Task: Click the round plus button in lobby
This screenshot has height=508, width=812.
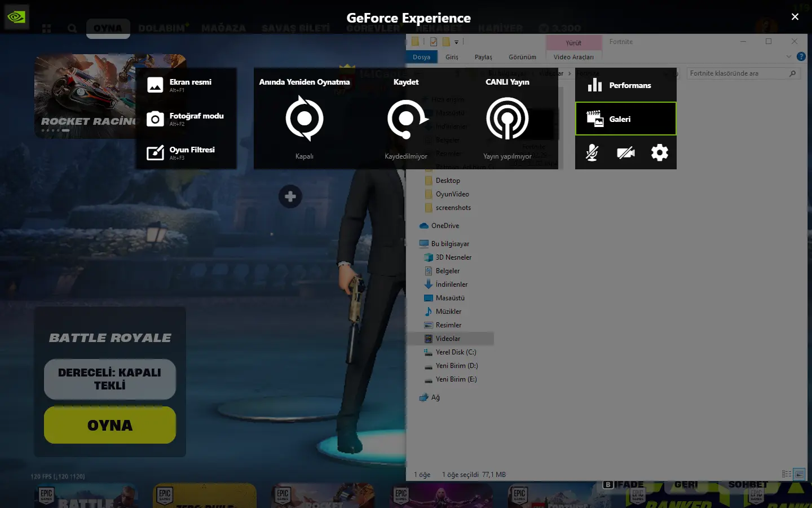Action: [290, 196]
